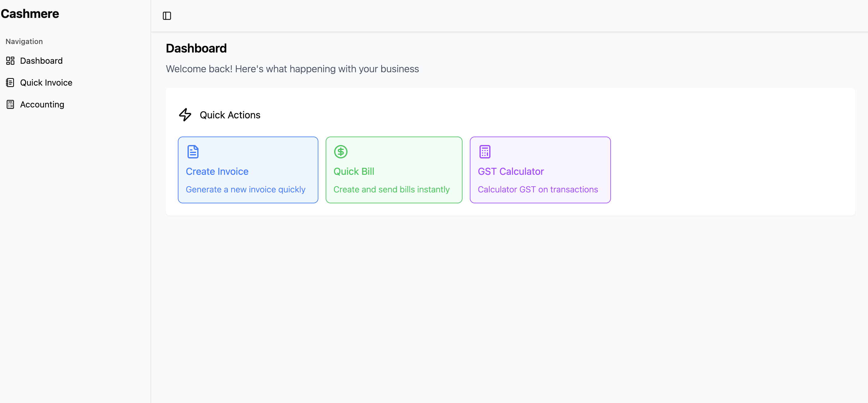Image resolution: width=868 pixels, height=403 pixels.
Task: Click the blue document icon in Create Invoice card
Action: [x=193, y=152]
